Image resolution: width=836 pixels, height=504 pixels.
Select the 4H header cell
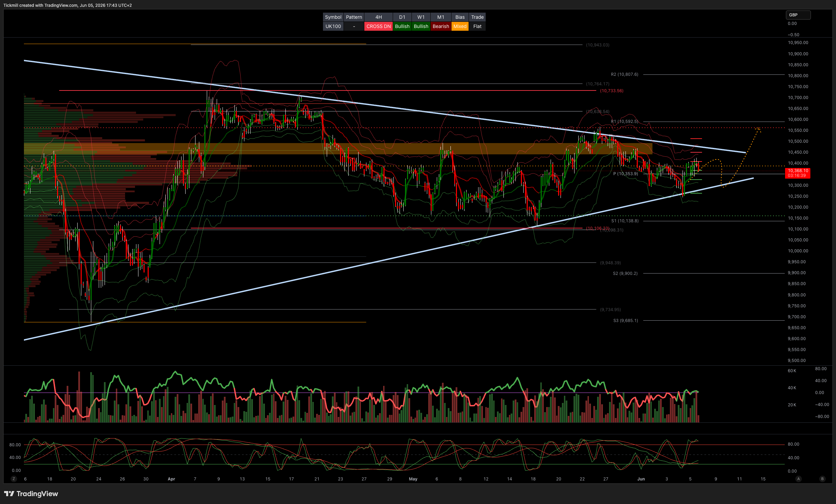[x=378, y=17]
